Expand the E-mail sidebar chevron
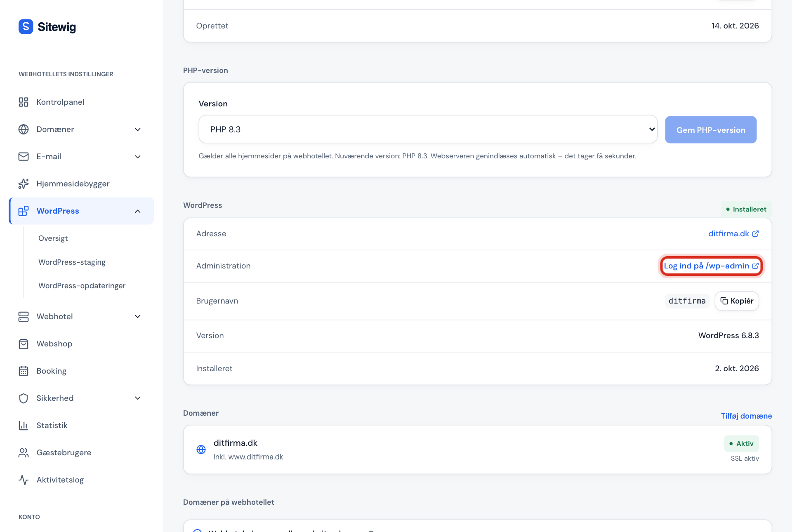This screenshot has width=792, height=532. (x=138, y=157)
